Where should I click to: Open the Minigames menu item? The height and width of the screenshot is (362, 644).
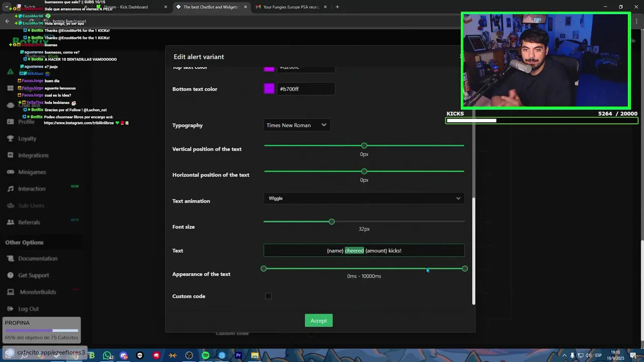[x=32, y=172]
